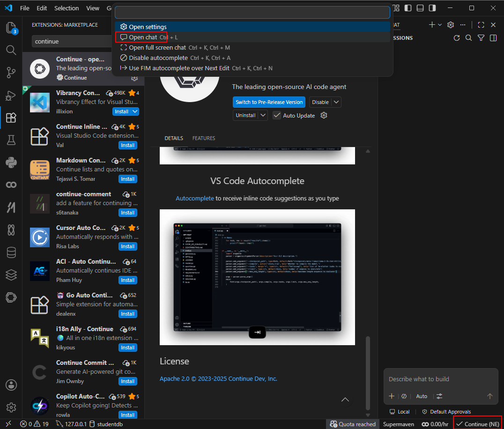504x429 pixels.
Task: Start a new chat with plus icon
Action: point(432,25)
